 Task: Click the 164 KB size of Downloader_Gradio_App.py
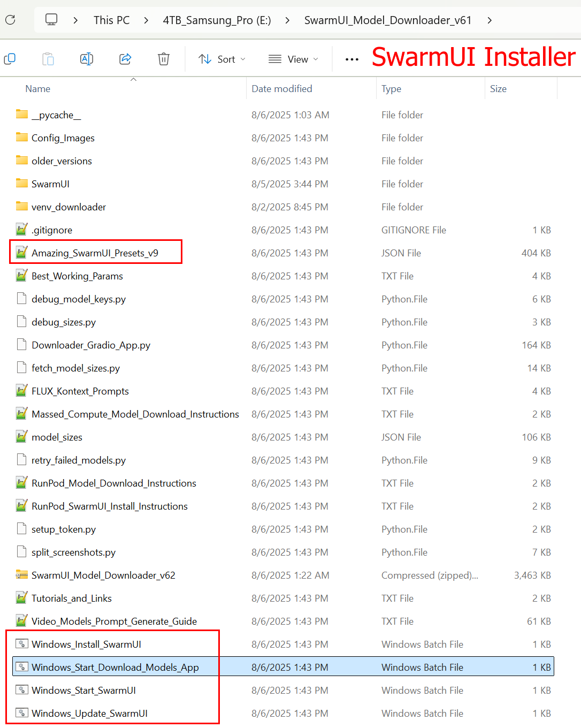(x=536, y=345)
